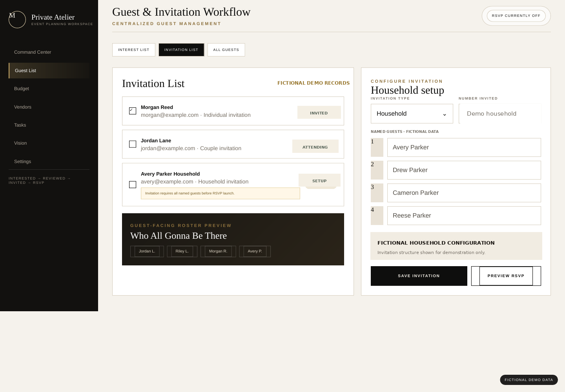Click morgan@example.com email text
565x392 pixels.
tap(169, 115)
